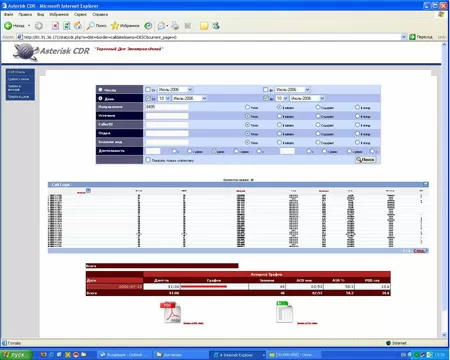Image resolution: width=450 pixels, height=360 pixels.
Task: Select the Месяц radio option
Action: click(100, 90)
